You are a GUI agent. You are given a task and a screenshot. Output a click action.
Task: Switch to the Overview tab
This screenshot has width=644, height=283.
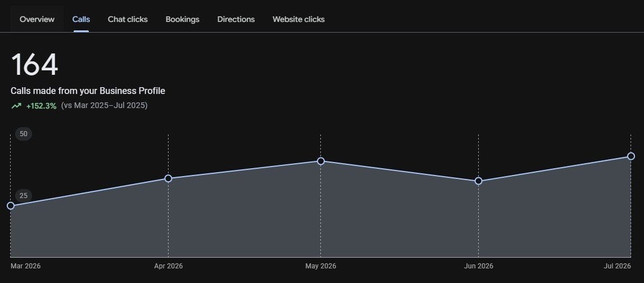tap(37, 19)
